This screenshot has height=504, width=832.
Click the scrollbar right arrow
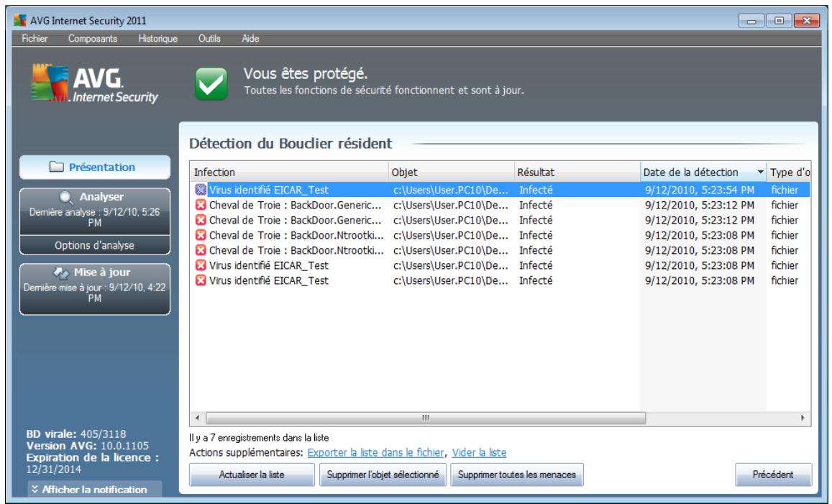(803, 418)
